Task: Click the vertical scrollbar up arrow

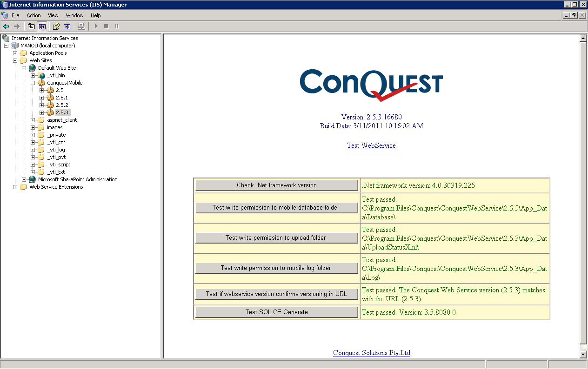Action: pyautogui.click(x=583, y=38)
